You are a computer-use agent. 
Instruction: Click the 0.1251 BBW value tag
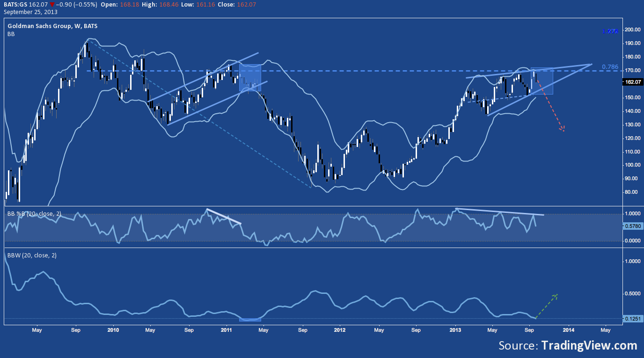pos(632,319)
